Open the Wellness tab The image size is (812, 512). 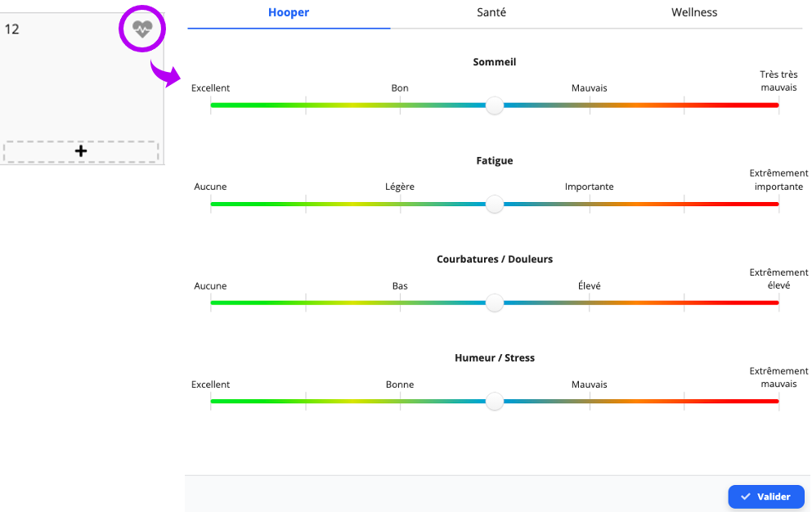(694, 12)
